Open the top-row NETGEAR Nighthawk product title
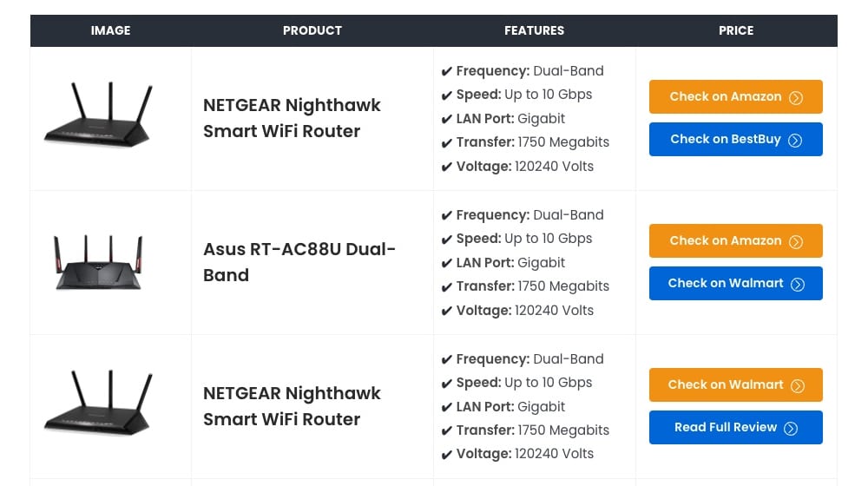This screenshot has height=486, width=868. point(292,118)
